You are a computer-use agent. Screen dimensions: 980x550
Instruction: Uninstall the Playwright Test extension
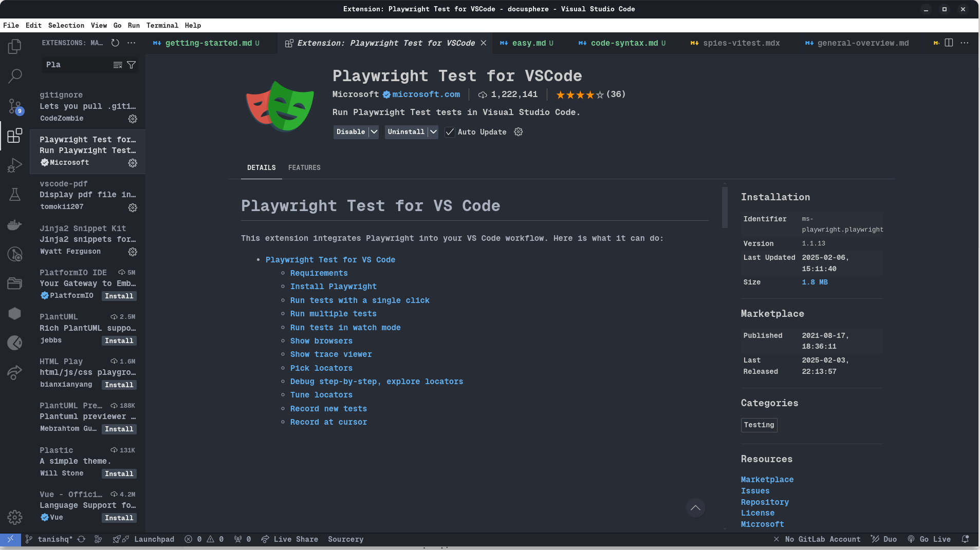point(406,132)
